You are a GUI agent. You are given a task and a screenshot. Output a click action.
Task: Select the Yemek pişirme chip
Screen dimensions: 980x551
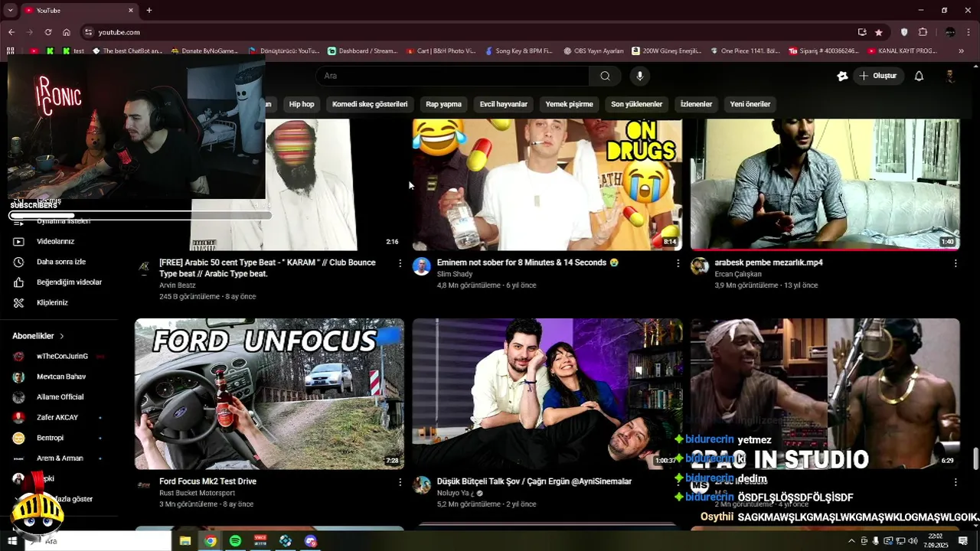[x=569, y=104]
